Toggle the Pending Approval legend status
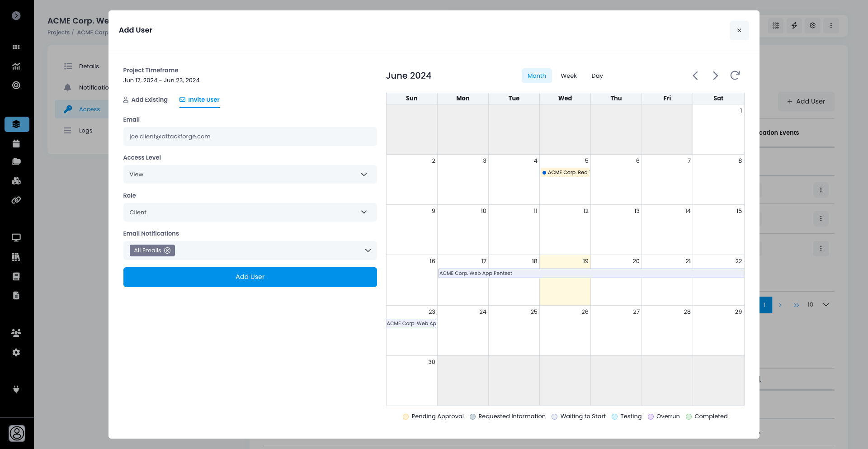The height and width of the screenshot is (449, 868). (433, 416)
